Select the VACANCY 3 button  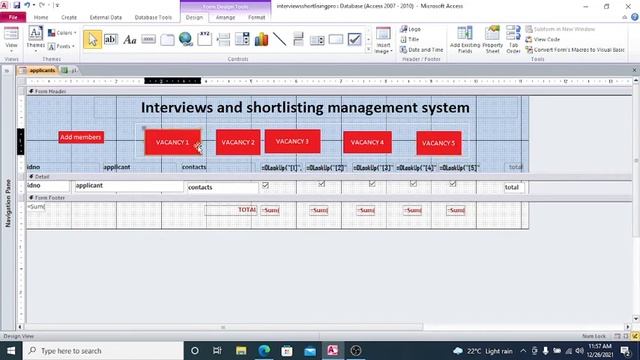point(293,141)
